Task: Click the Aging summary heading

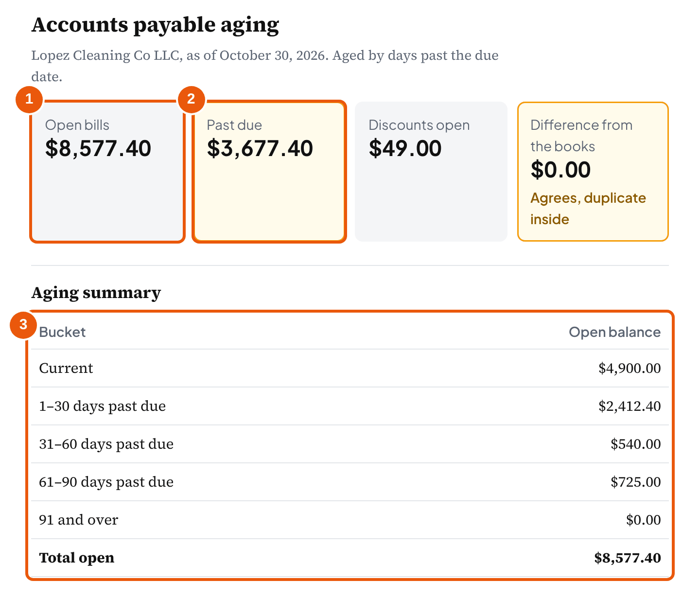Action: pos(96,293)
